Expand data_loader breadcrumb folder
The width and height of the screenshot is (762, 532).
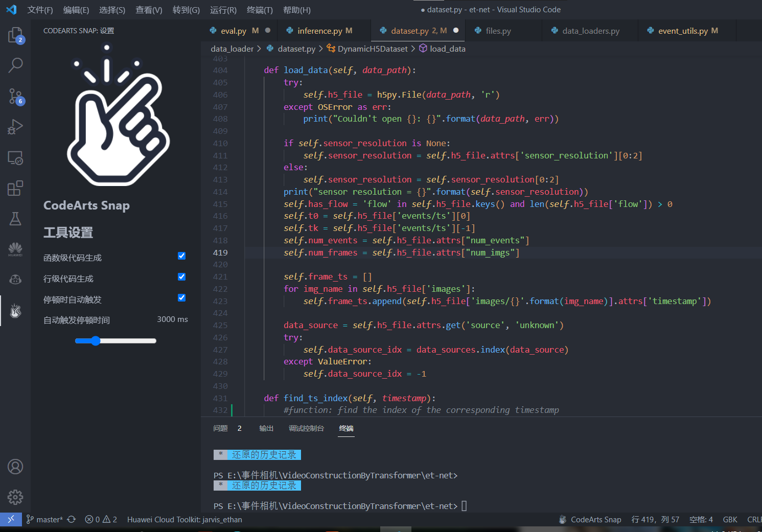pyautogui.click(x=232, y=49)
